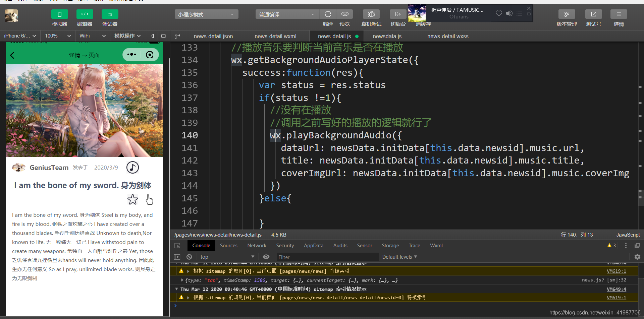The width and height of the screenshot is (644, 319).
Task: Open the WiFi network dropdown
Action: coord(92,36)
